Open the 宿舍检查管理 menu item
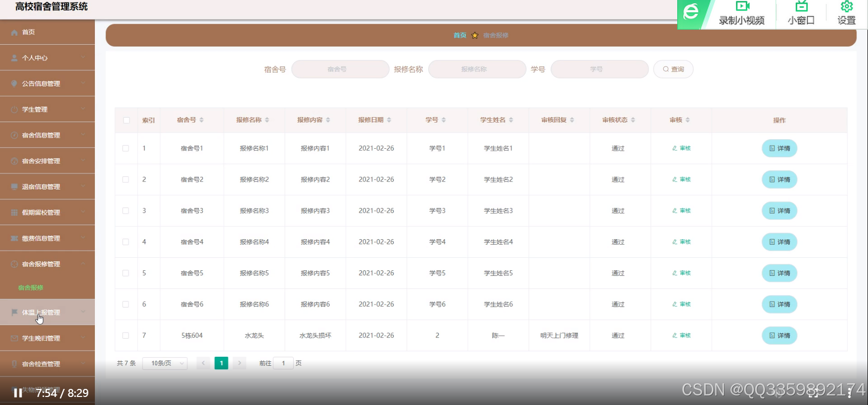Viewport: 868px width, 405px height. pos(47,364)
